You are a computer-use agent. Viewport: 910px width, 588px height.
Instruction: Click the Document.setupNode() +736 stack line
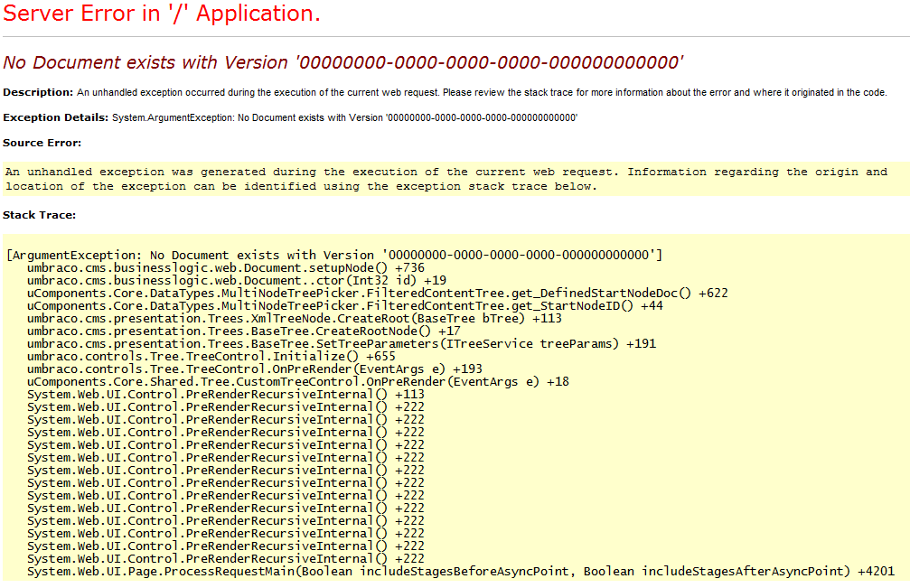point(226,267)
